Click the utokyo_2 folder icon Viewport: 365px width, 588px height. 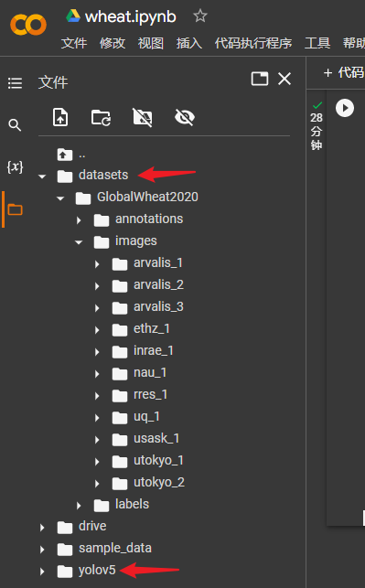[x=120, y=484]
